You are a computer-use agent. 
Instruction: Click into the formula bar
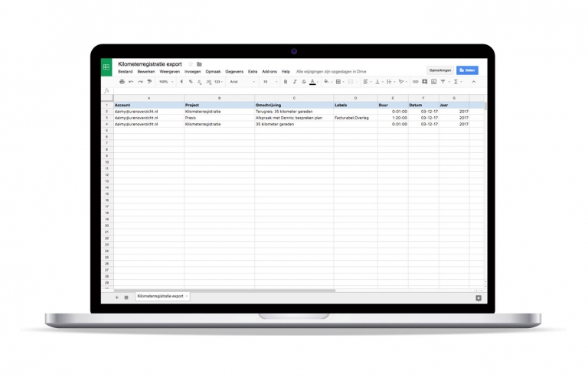[x=299, y=90]
